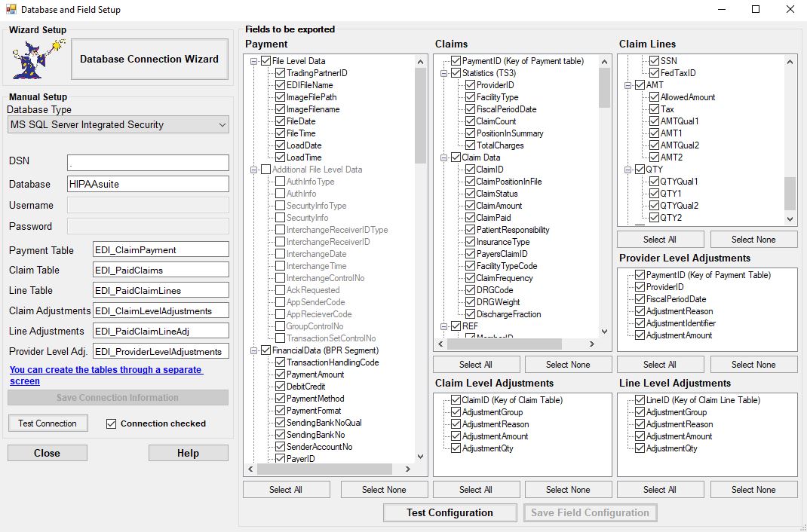Click Select All under Claim Level Adjustments
The height and width of the screenshot is (532, 807).
pyautogui.click(x=476, y=489)
